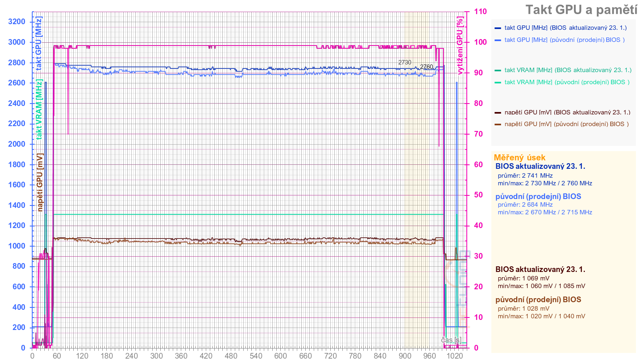Click left axis tick value 2000

tap(17, 144)
